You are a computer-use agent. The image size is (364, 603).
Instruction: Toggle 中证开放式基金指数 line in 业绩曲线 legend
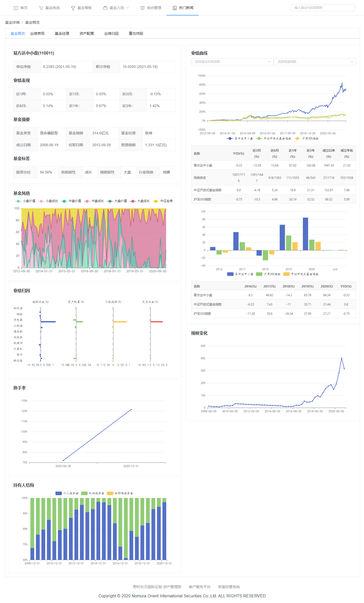273,138
